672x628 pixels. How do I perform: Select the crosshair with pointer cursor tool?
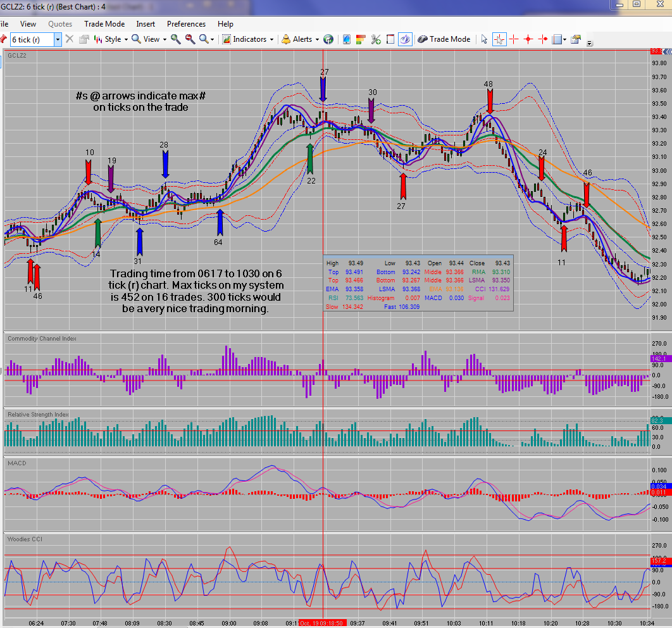click(x=499, y=39)
